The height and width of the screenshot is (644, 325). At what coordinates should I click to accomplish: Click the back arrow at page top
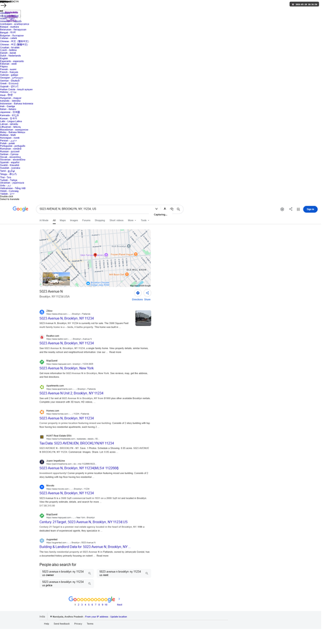3,5
